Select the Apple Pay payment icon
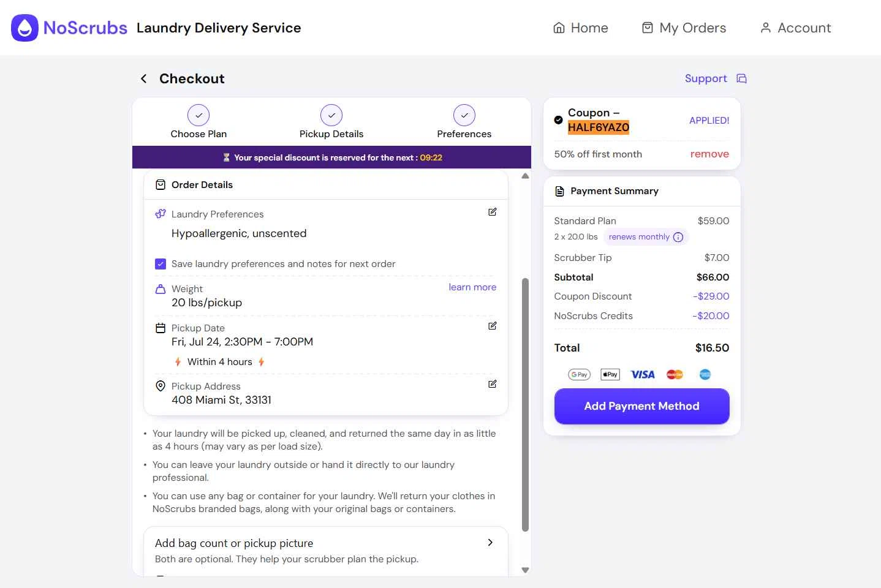This screenshot has height=588, width=881. [610, 374]
